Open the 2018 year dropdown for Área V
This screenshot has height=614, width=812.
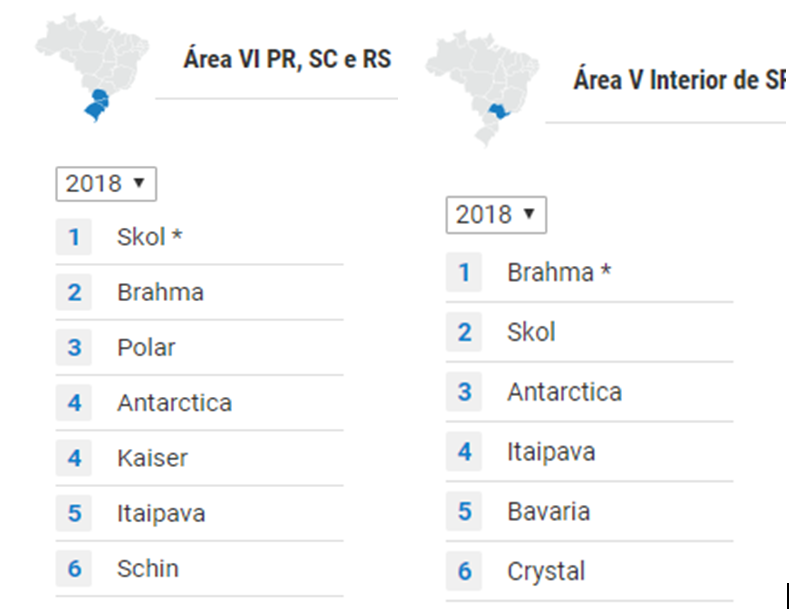496,215
